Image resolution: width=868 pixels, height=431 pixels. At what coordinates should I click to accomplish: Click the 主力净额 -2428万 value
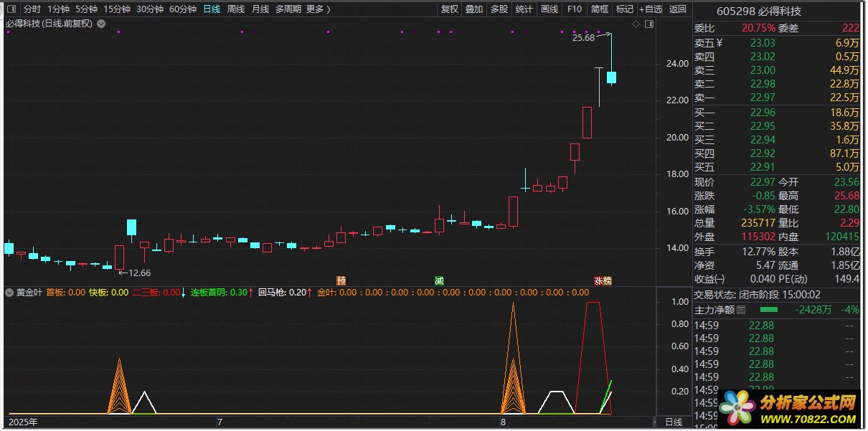(815, 310)
